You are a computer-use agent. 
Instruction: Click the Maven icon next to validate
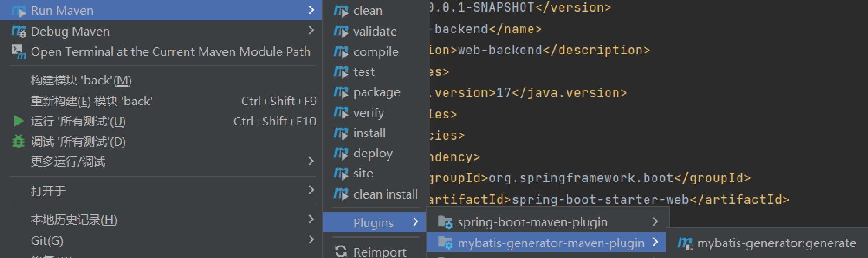coord(341,31)
